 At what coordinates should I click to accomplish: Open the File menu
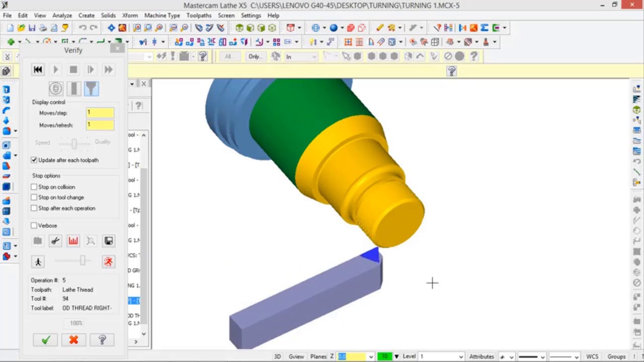[x=7, y=16]
